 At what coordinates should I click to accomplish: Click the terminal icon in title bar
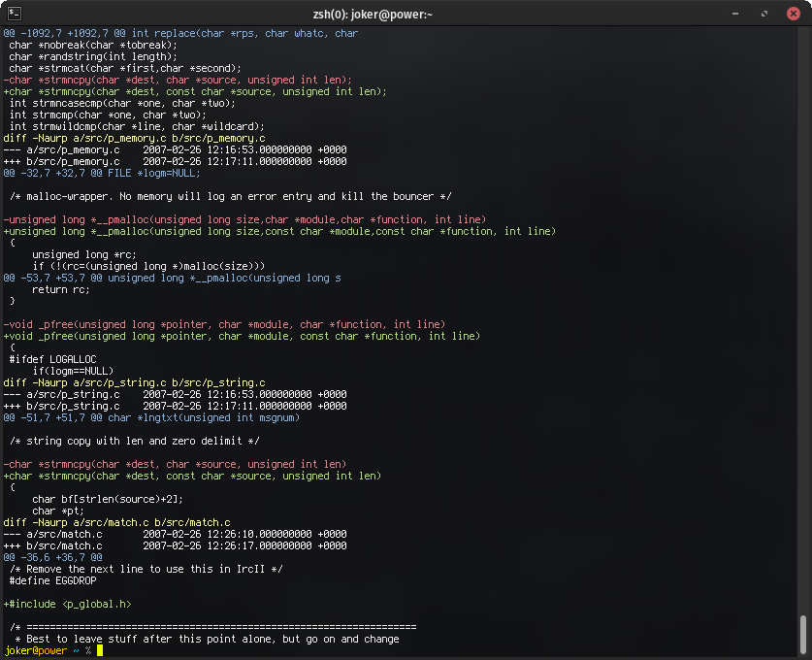pos(15,14)
